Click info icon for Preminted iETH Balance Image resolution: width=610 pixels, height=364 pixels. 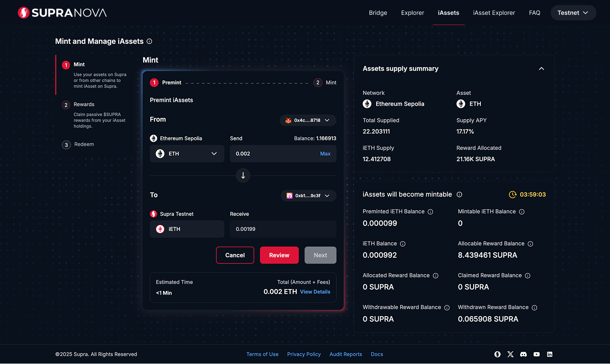tap(430, 212)
